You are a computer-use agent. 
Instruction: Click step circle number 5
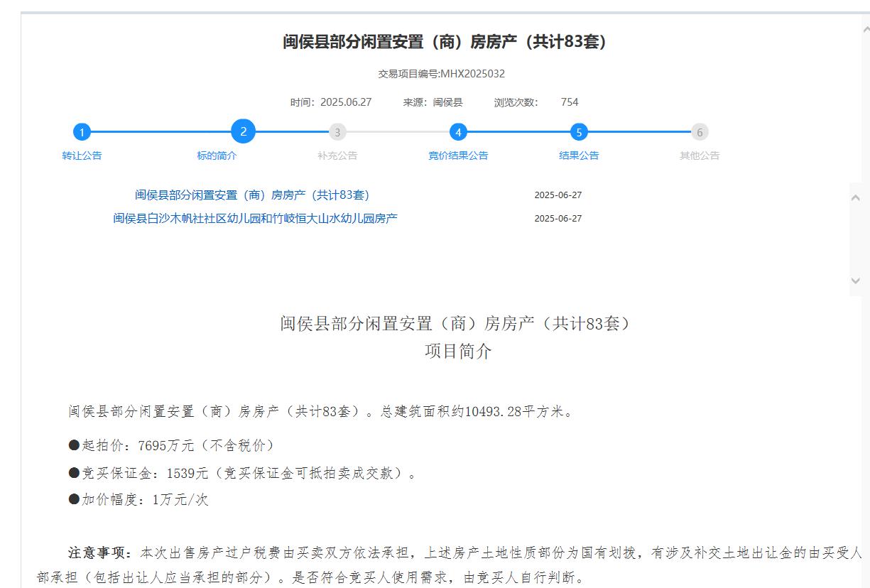pos(579,132)
